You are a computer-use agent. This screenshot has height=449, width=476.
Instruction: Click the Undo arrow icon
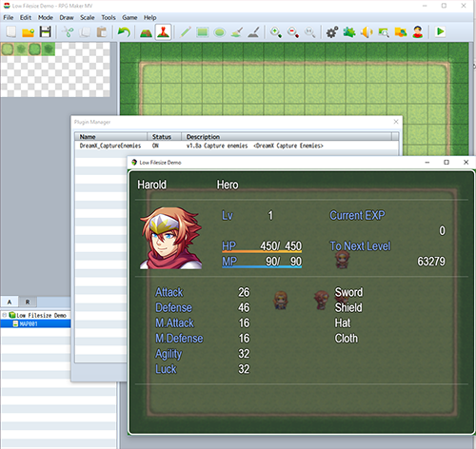coord(124,32)
